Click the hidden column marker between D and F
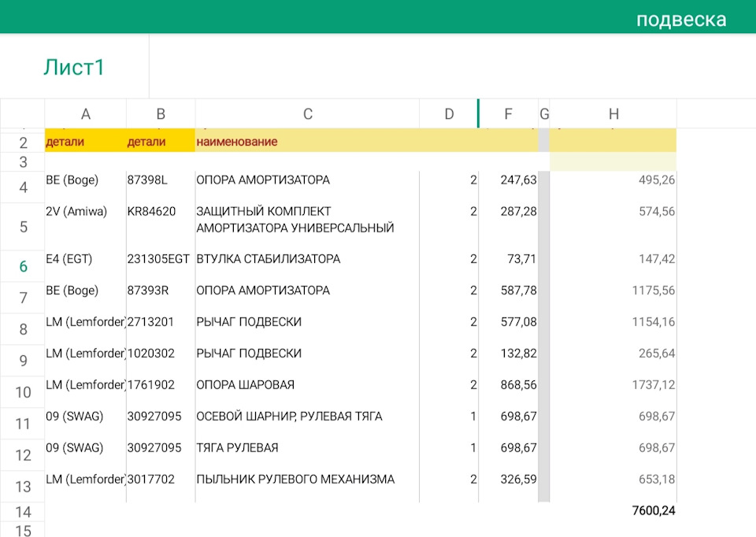This screenshot has width=756, height=537. point(478,114)
